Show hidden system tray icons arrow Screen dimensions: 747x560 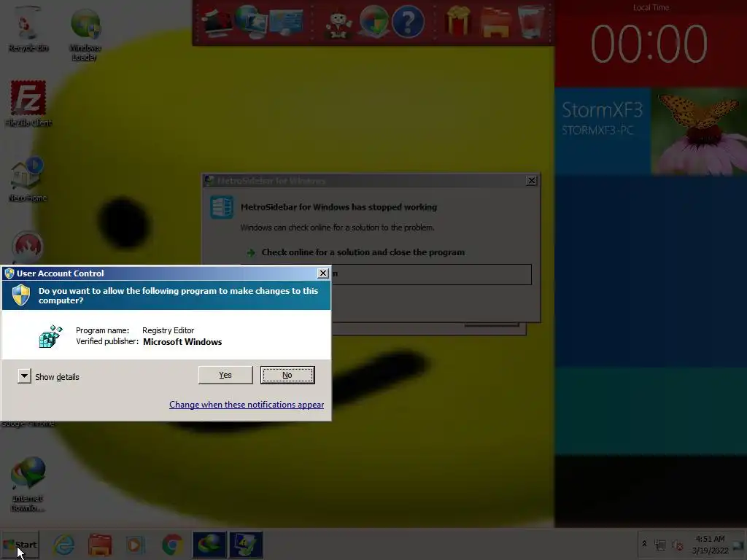[x=645, y=544]
